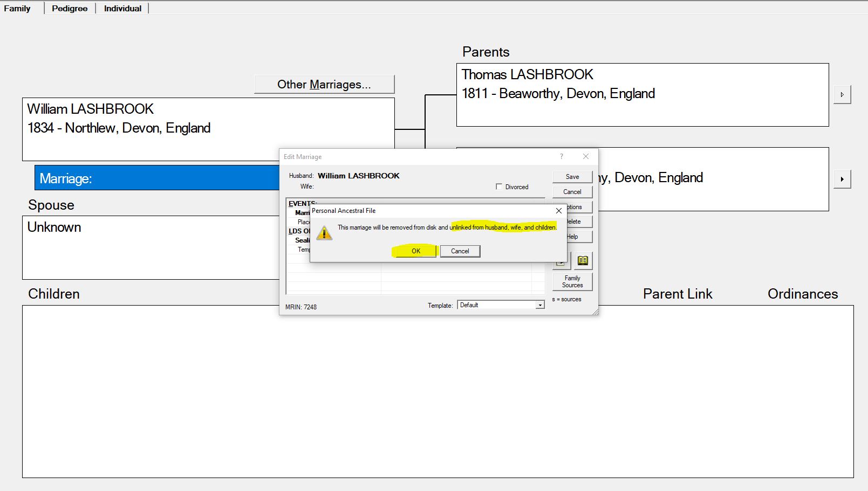
Task: Confirm marriage removal with OK
Action: [415, 251]
